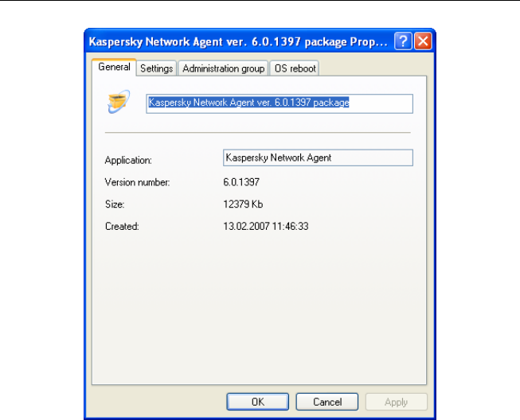Confirm with the OK button
The image size is (520, 420).
point(258,402)
